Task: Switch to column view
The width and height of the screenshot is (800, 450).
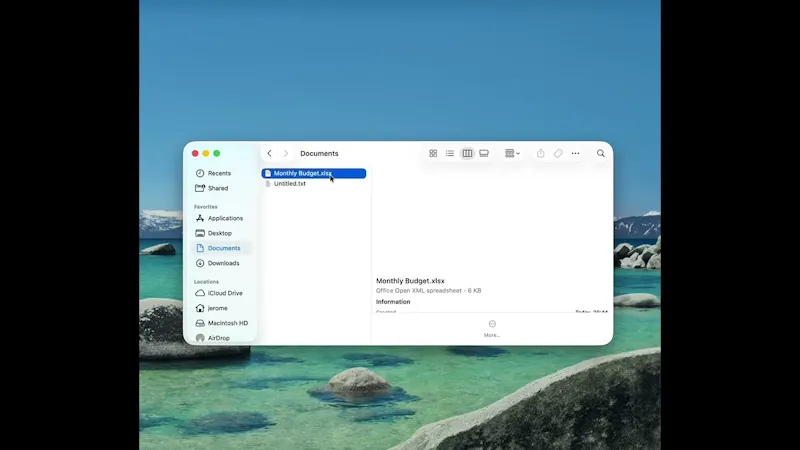Action: pyautogui.click(x=467, y=153)
